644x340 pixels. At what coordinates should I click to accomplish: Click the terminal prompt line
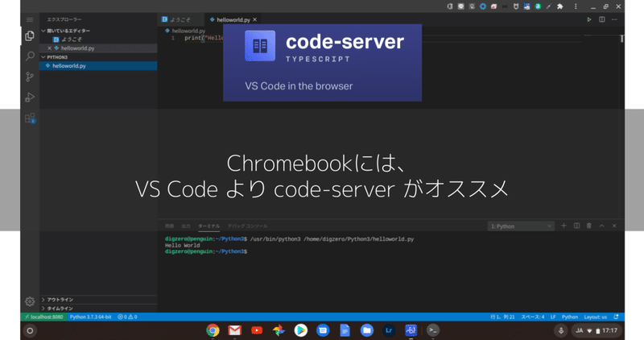(206, 251)
